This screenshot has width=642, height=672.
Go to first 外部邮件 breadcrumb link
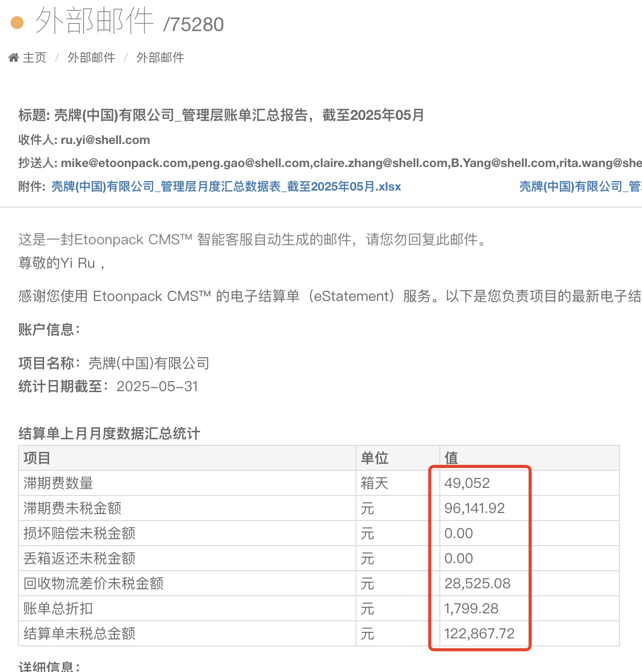tap(91, 58)
